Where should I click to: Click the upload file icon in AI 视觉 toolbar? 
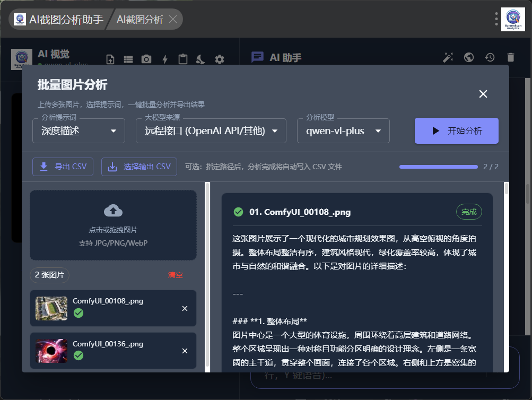coord(110,59)
